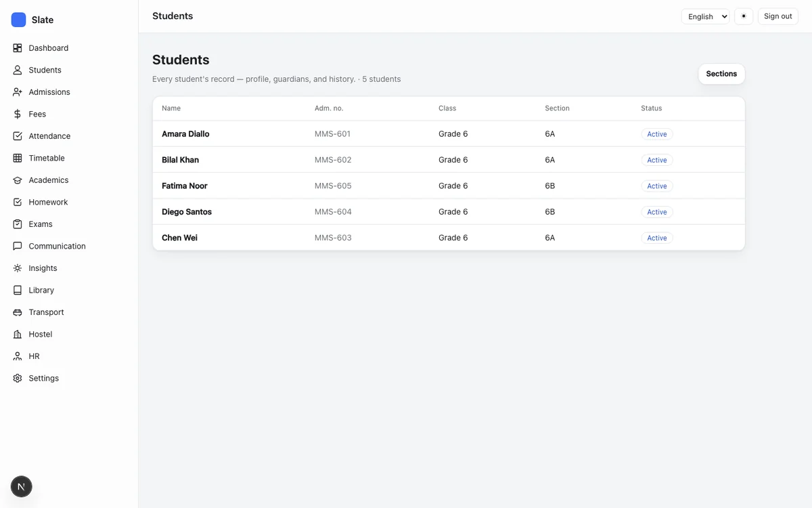Click the Library book icon
Screen dimensions: 812x508
click(18, 290)
